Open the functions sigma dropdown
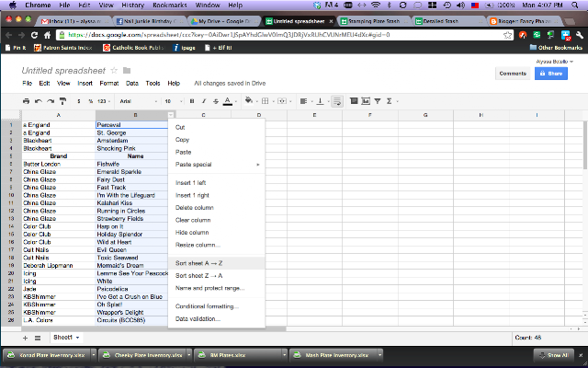 point(392,101)
